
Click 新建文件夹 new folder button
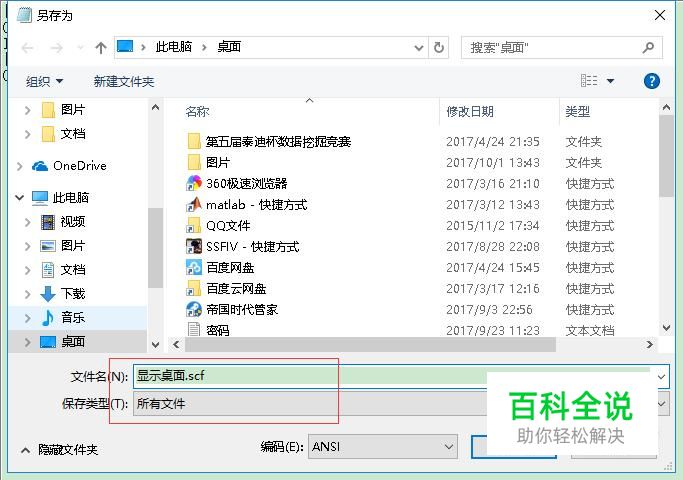coord(124,81)
